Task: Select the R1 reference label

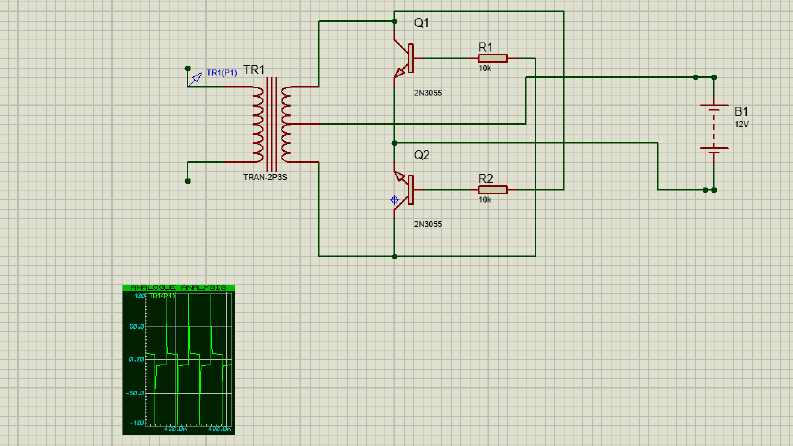Action: pyautogui.click(x=485, y=47)
